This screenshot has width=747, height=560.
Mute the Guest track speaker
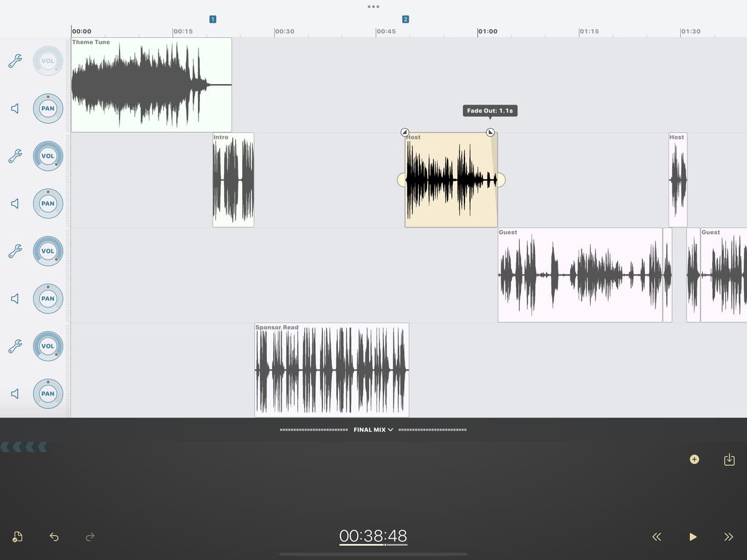15,299
